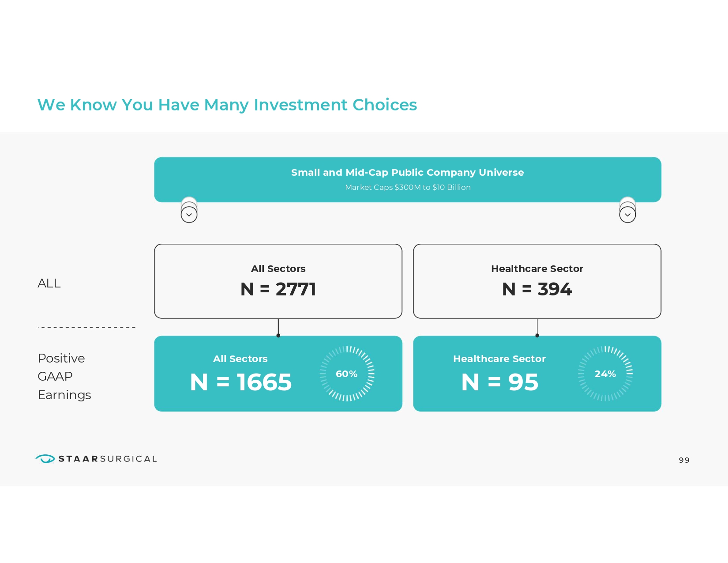This screenshot has height=563, width=728.
Task: Click the connector dot below the N = 2771 box
Action: tap(278, 336)
